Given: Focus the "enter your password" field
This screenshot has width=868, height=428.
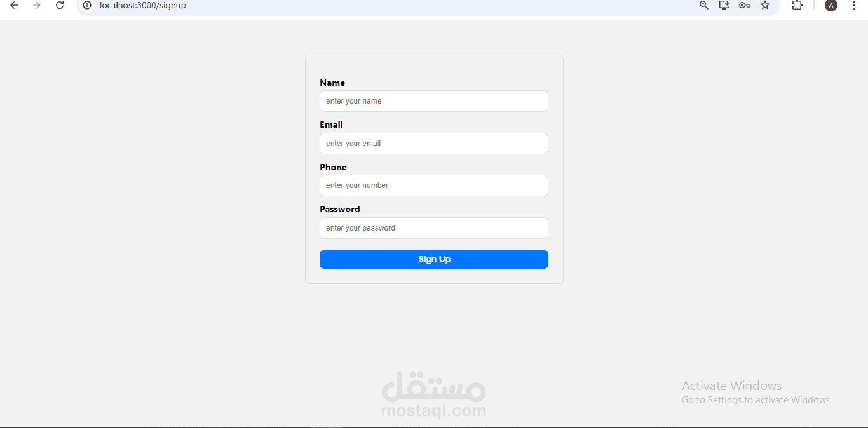Looking at the screenshot, I should coord(434,228).
